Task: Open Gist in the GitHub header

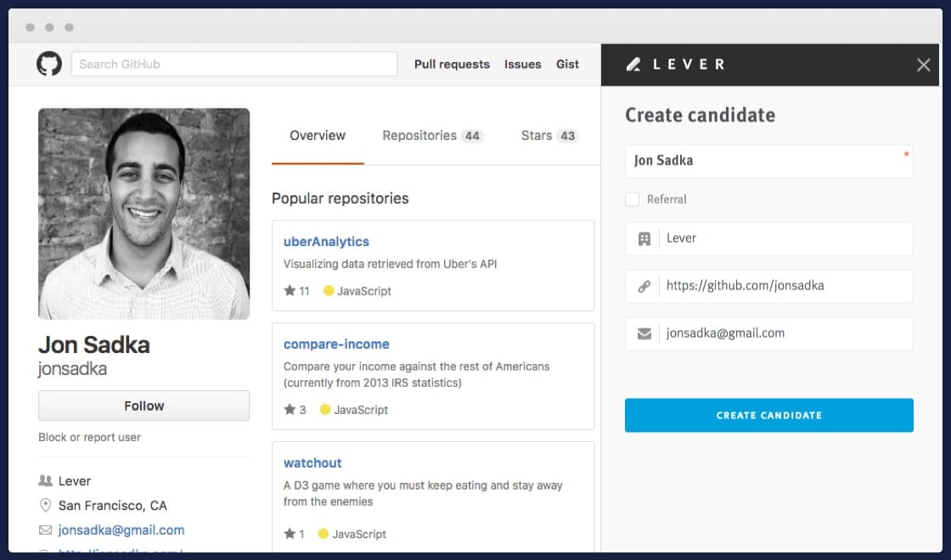Action: tap(568, 64)
